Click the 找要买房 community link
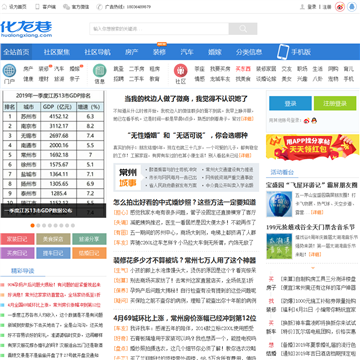The height and width of the screenshot is (360, 360). (220, 69)
